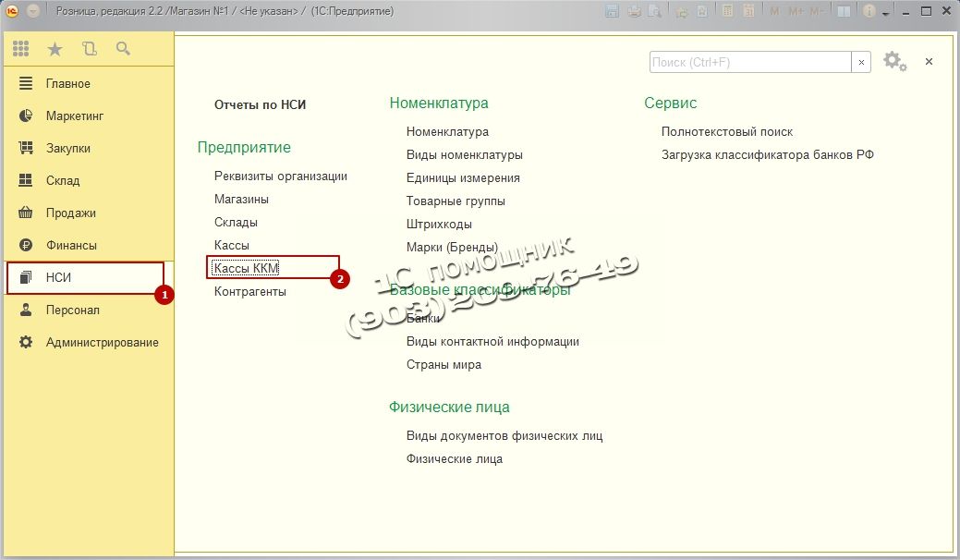Open Загрузка классификатора банков РФ
This screenshot has width=960, height=560.
pyautogui.click(x=767, y=154)
